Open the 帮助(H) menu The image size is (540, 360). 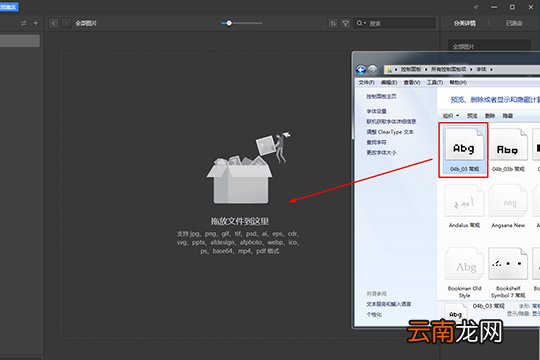click(458, 83)
